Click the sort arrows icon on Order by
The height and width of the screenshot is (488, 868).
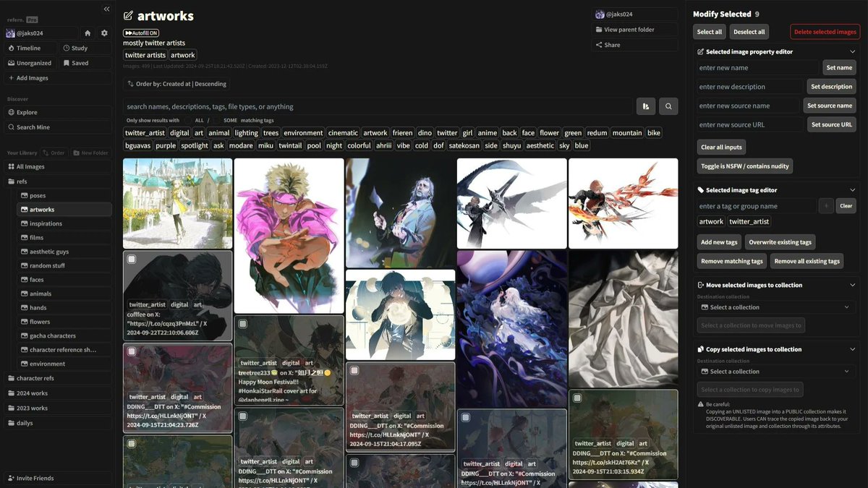click(x=130, y=84)
